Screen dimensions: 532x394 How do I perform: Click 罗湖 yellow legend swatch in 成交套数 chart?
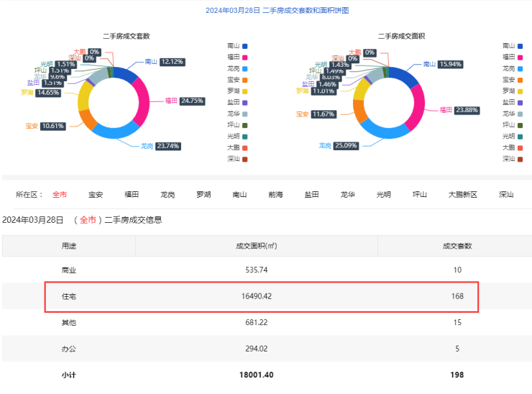(x=244, y=91)
